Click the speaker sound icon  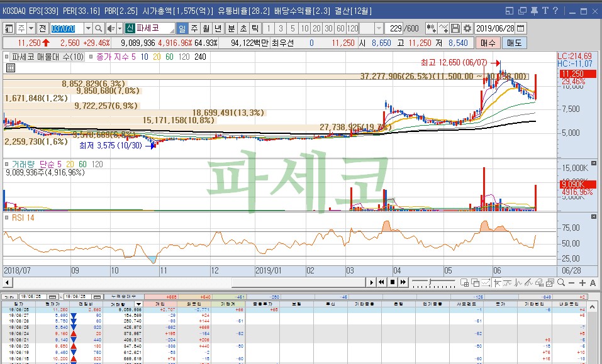pos(111,28)
